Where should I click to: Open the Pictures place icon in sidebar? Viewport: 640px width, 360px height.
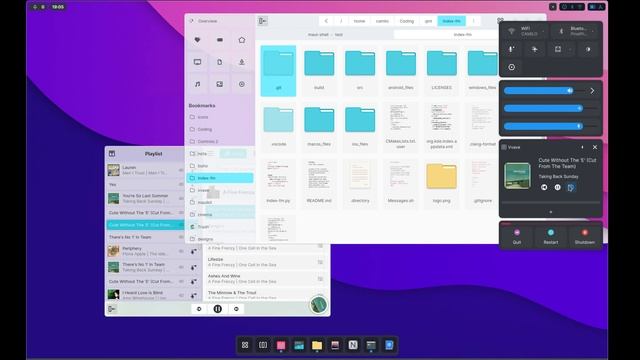pos(220,84)
